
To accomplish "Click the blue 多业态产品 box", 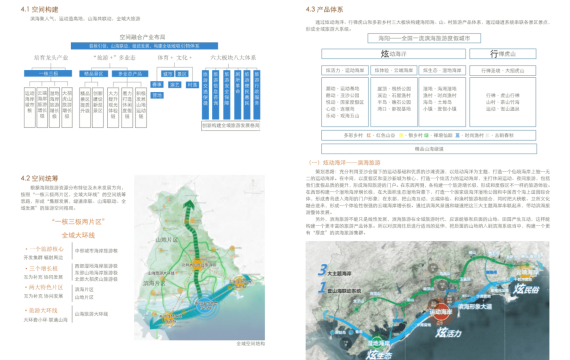I will click(x=130, y=74).
